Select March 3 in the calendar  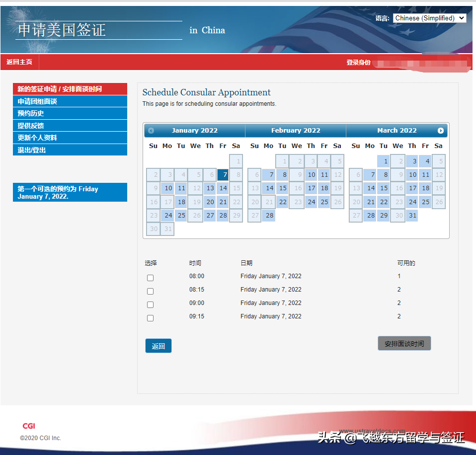[412, 161]
